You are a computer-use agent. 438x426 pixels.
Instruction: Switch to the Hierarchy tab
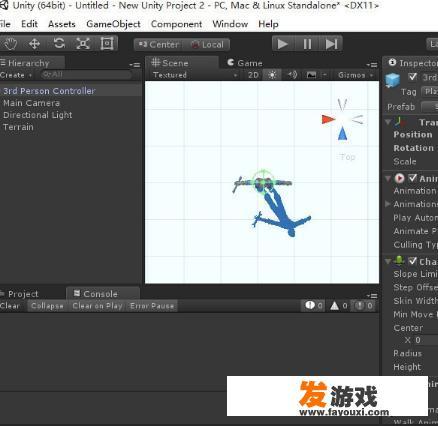click(32, 63)
